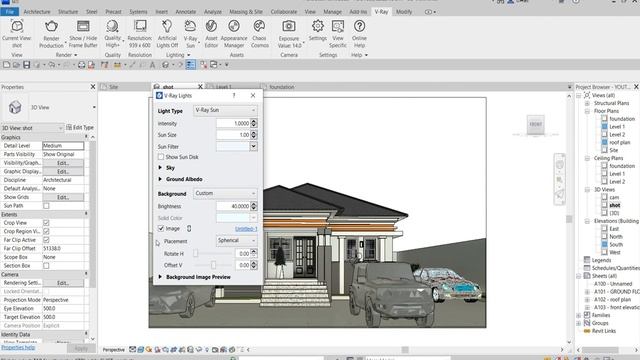The height and width of the screenshot is (360, 640).
Task: Open the Untitled-1 image link
Action: click(x=246, y=229)
